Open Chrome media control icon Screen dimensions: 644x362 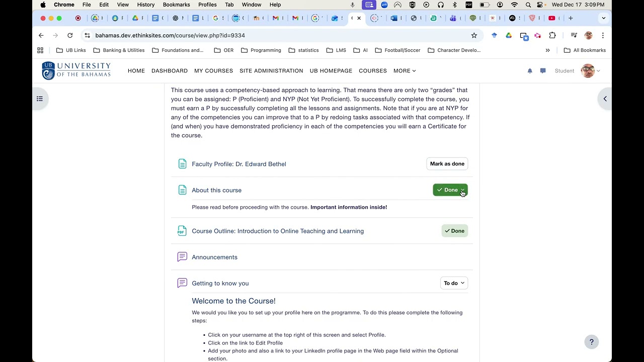pyautogui.click(x=574, y=35)
